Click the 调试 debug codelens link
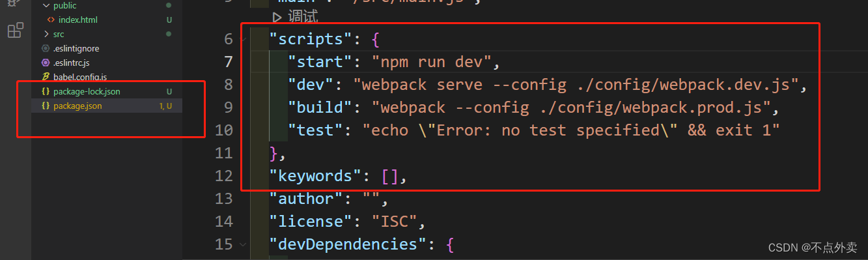 [x=295, y=17]
